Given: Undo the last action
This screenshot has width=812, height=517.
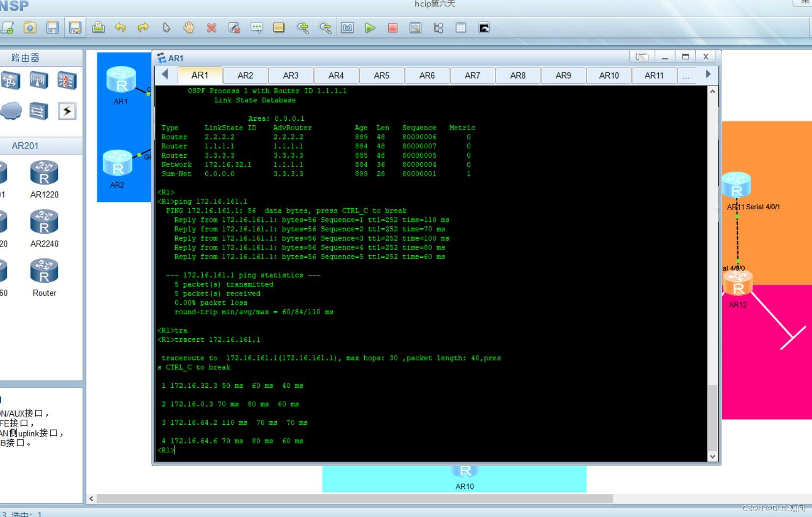Looking at the screenshot, I should (x=120, y=27).
